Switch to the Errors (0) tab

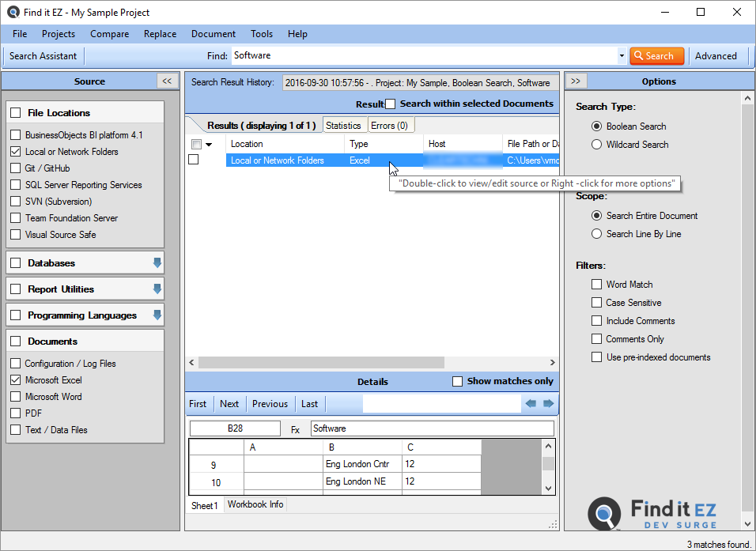point(389,126)
